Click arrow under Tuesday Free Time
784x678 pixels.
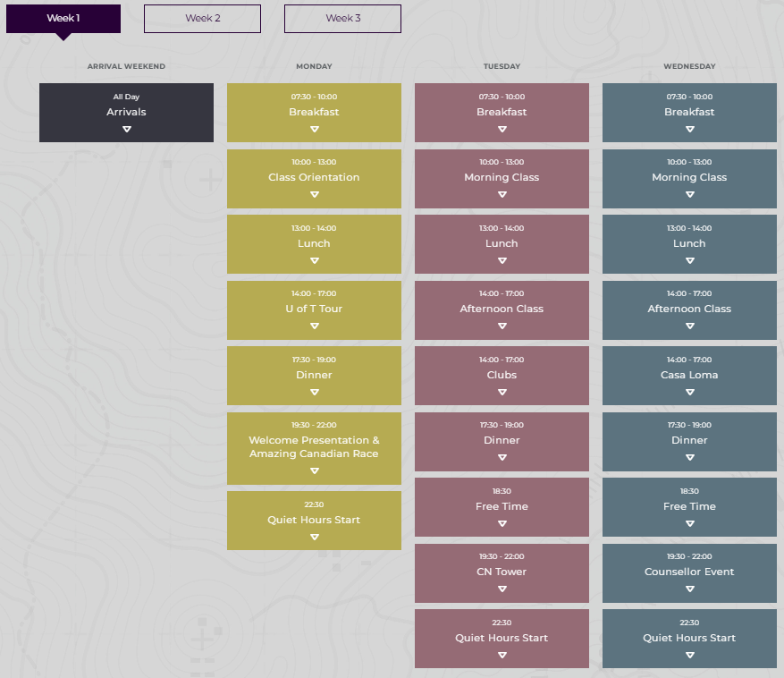tap(502, 523)
